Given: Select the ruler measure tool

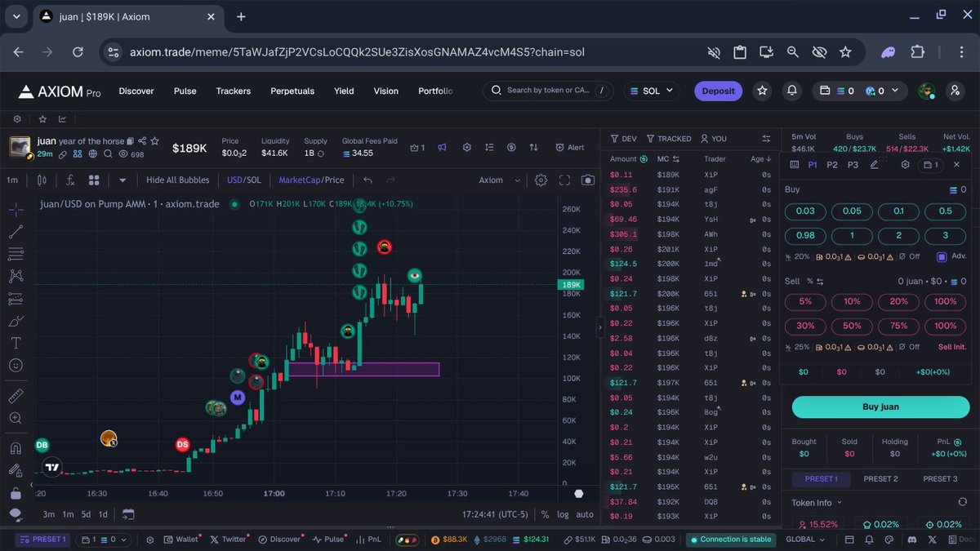Looking at the screenshot, I should (x=16, y=396).
